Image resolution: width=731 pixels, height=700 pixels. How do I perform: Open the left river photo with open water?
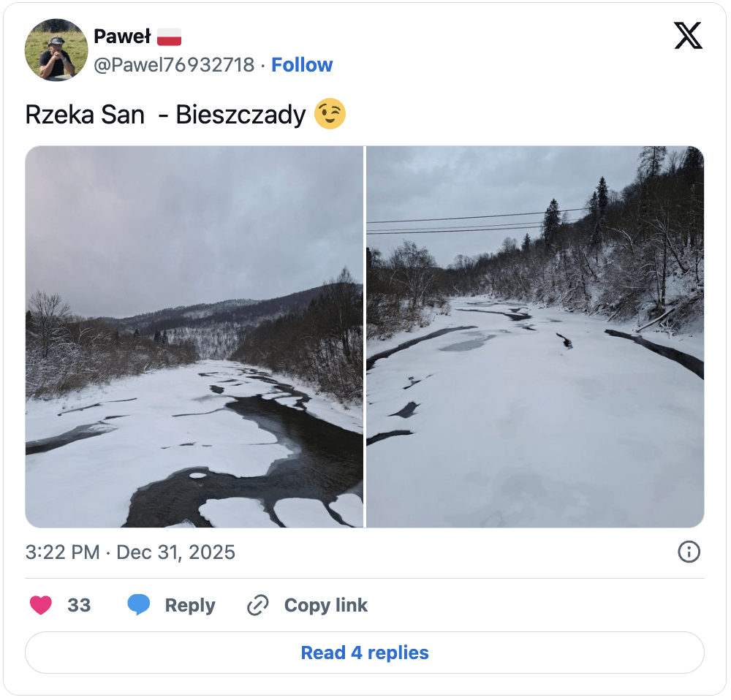click(194, 336)
